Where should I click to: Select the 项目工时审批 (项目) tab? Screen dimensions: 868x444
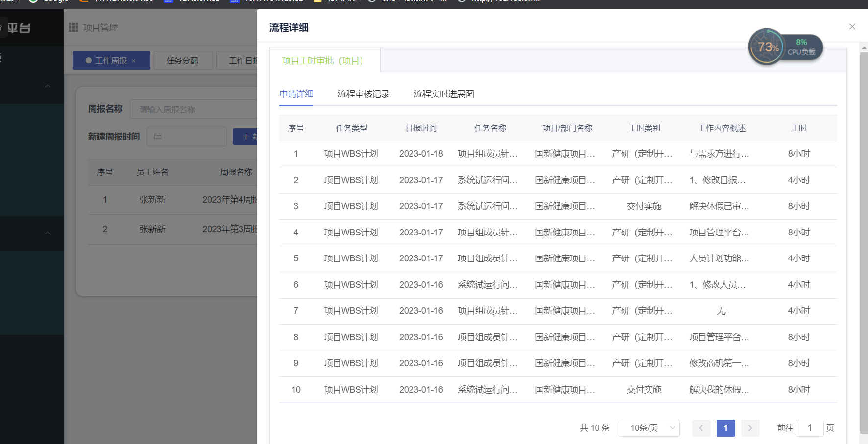tap(325, 61)
